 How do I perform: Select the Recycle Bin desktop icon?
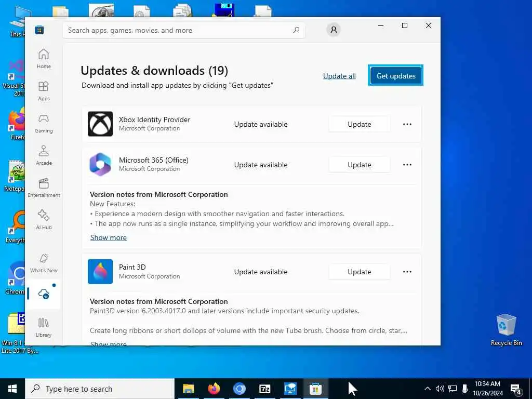pyautogui.click(x=506, y=329)
